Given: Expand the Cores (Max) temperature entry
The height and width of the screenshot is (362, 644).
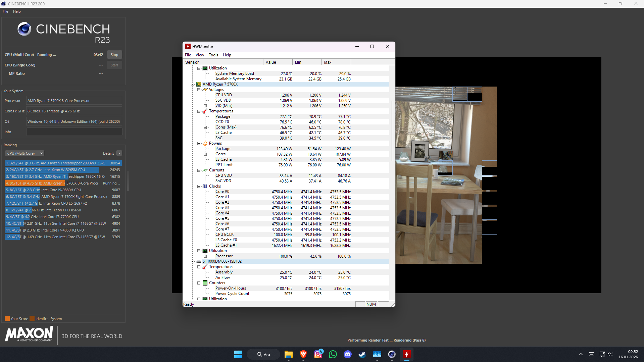Looking at the screenshot, I should 205,127.
